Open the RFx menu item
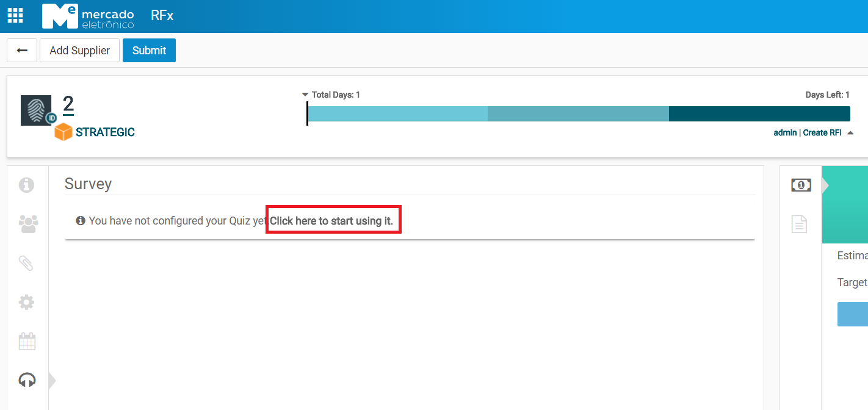 [161, 15]
